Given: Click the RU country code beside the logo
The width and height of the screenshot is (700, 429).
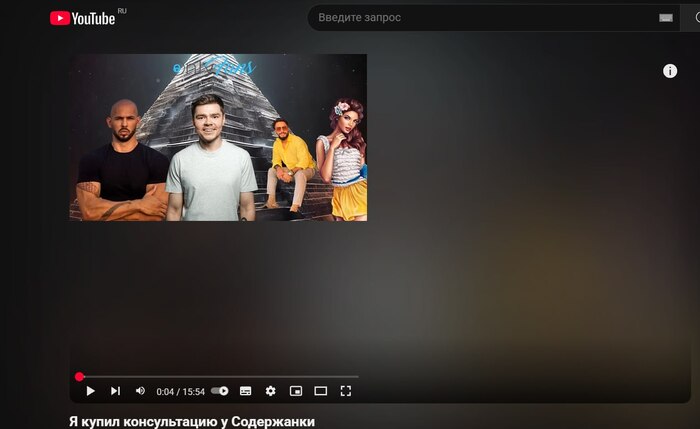Looking at the screenshot, I should (122, 10).
